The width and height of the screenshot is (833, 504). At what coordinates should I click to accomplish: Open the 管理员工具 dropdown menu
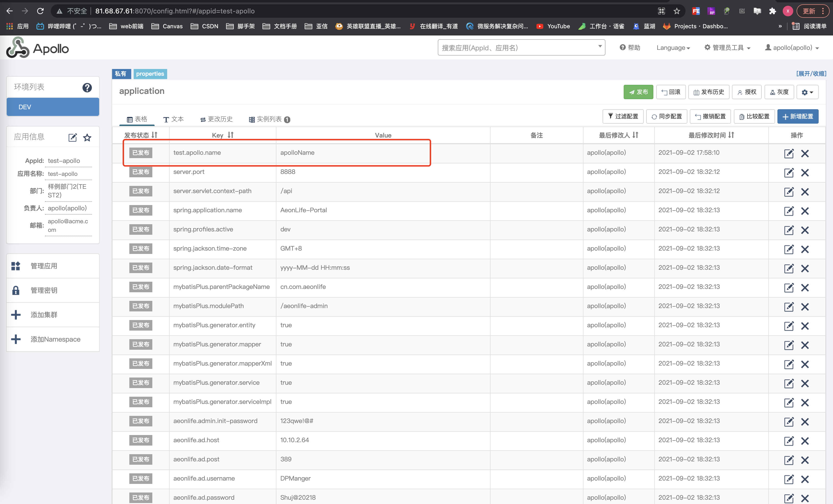[727, 48]
